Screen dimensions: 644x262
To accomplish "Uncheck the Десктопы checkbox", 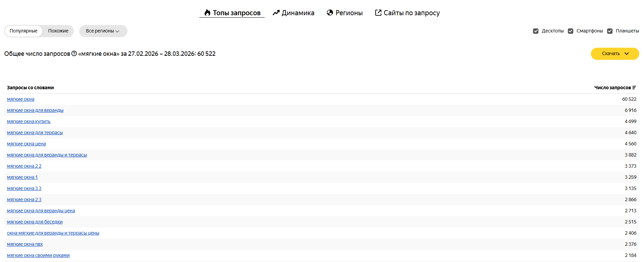I will tap(536, 31).
